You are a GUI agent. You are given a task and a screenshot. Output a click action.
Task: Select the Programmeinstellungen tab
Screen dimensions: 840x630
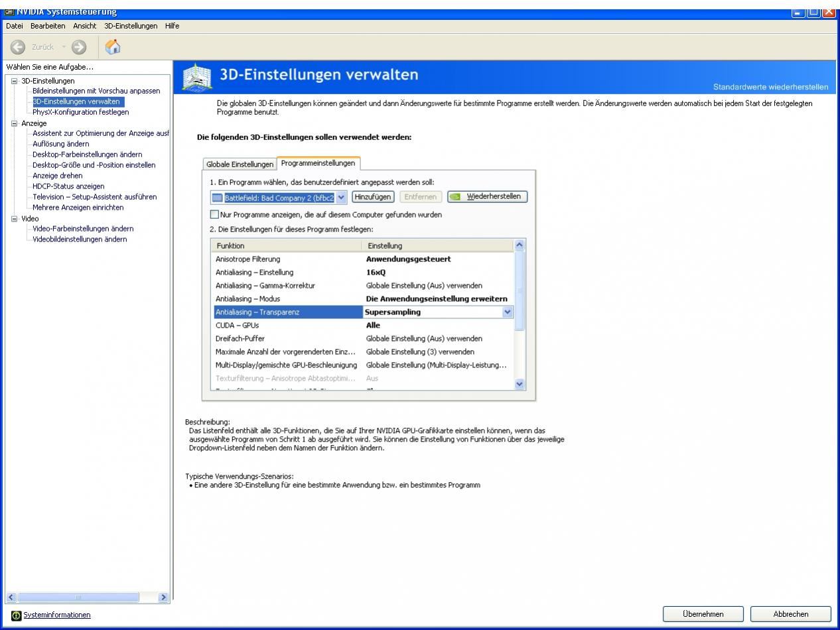[x=318, y=162]
